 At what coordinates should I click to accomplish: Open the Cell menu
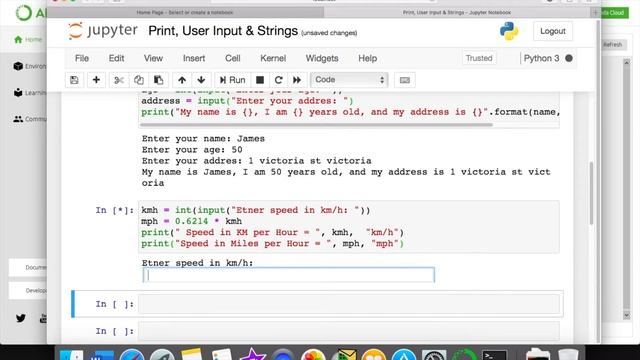tap(233, 58)
